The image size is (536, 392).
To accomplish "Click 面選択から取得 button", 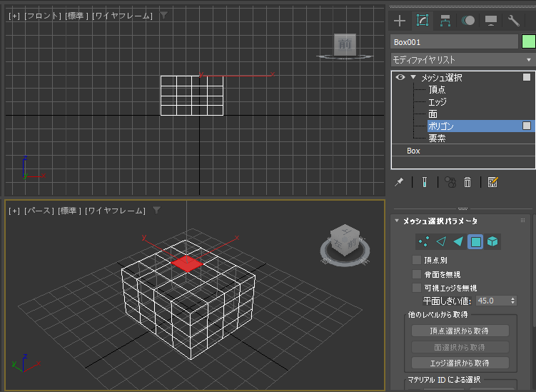I will click(x=460, y=347).
